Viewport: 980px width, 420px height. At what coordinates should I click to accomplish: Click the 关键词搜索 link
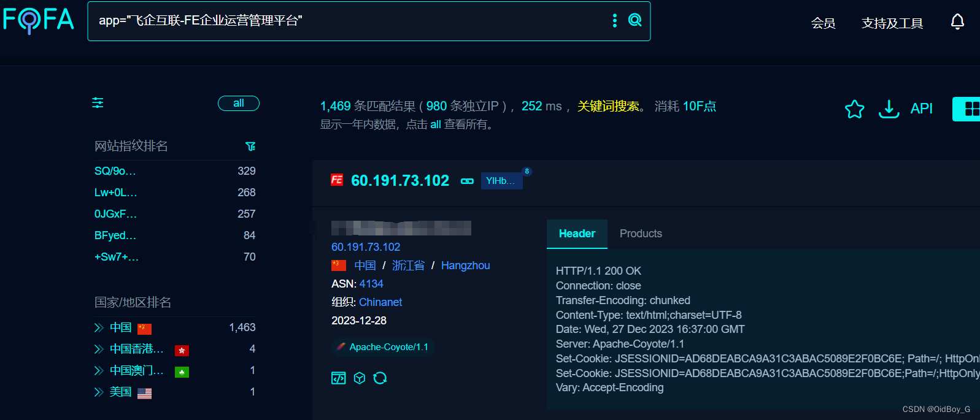coord(608,106)
